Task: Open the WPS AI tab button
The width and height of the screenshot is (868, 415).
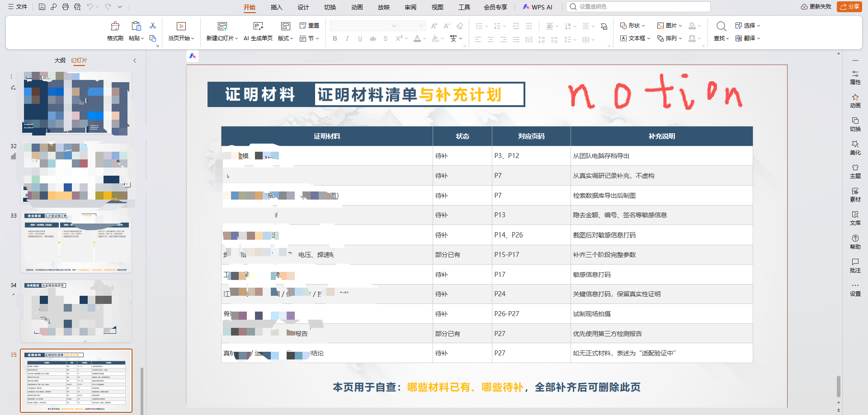Action: (x=538, y=7)
